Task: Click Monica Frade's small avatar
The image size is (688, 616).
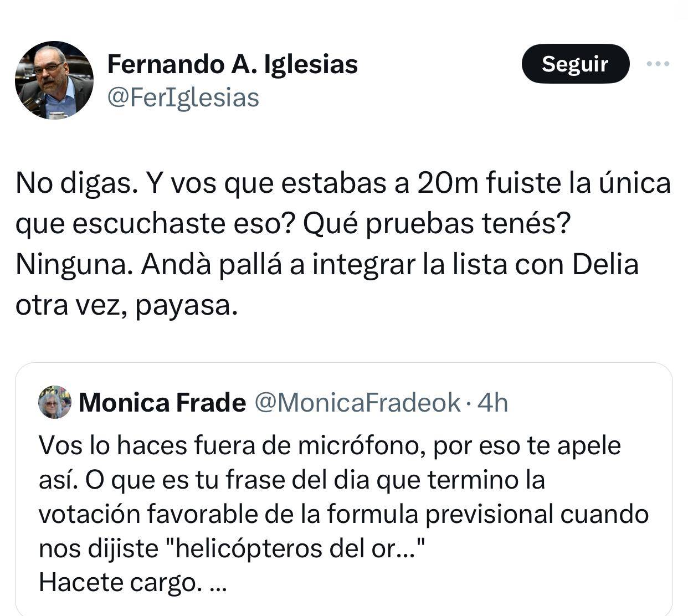Action: tap(54, 402)
